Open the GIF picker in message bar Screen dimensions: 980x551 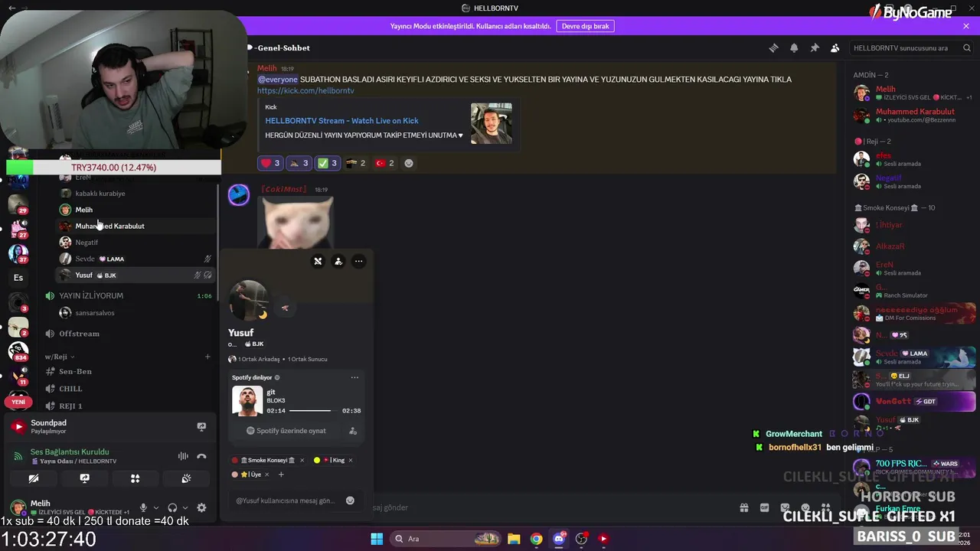[x=764, y=507]
